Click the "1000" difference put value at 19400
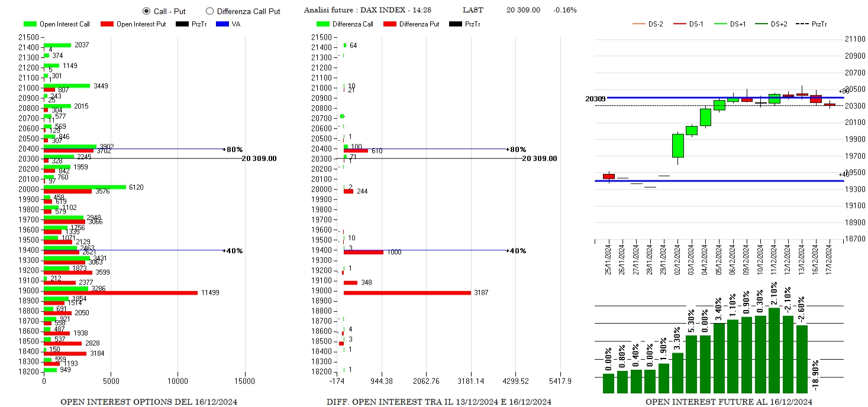This screenshot has width=868, height=407. (394, 253)
